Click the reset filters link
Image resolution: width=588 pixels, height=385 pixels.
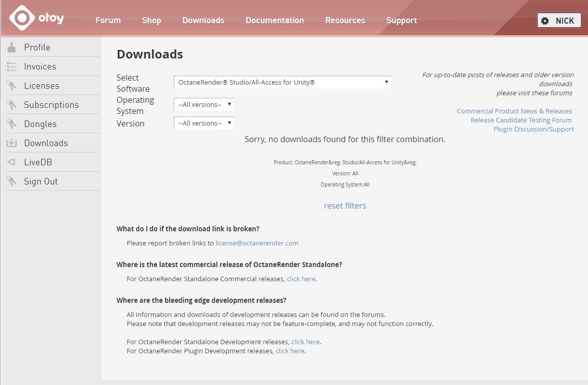[x=345, y=206]
